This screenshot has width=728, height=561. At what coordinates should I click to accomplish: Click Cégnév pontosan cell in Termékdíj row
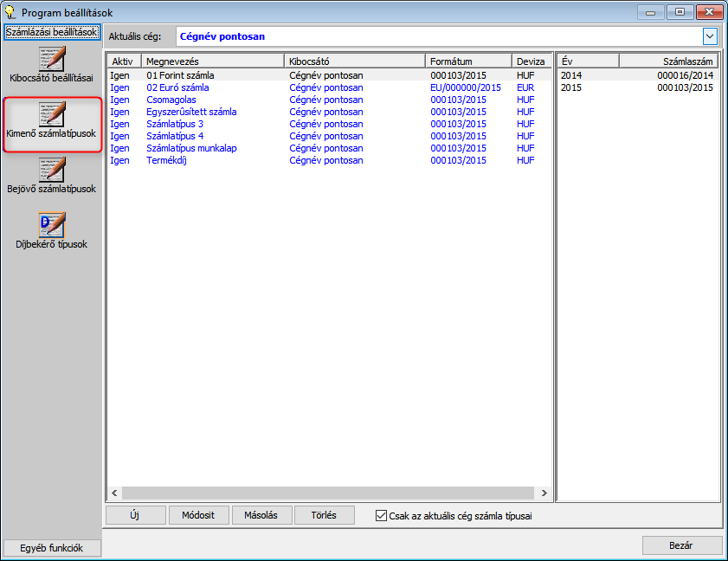326,160
